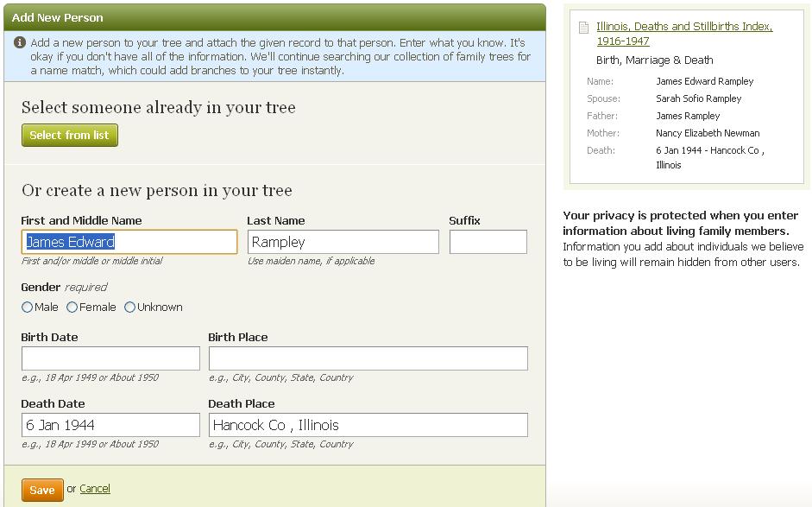Click the Death Date field showing 6 Jan 1944
The width and height of the screenshot is (812, 507).
(110, 425)
